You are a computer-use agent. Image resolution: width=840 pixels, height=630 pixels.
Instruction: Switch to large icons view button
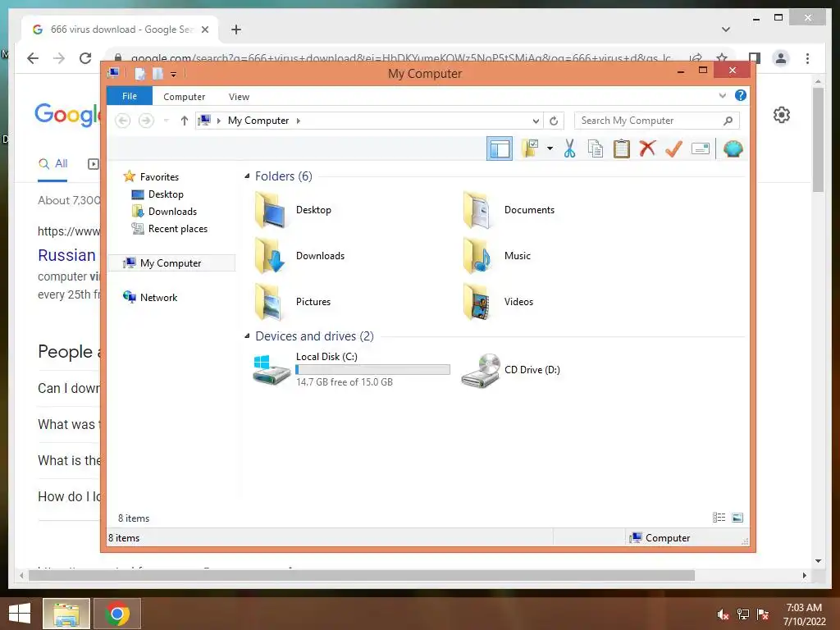[737, 517]
